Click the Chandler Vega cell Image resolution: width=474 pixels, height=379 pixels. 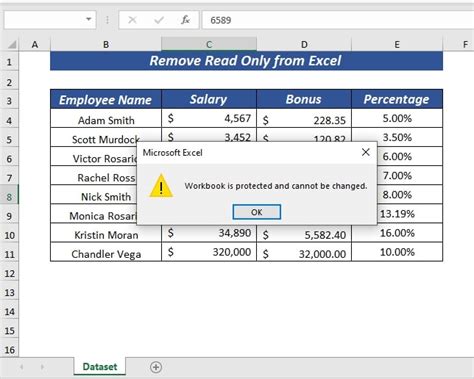[106, 252]
